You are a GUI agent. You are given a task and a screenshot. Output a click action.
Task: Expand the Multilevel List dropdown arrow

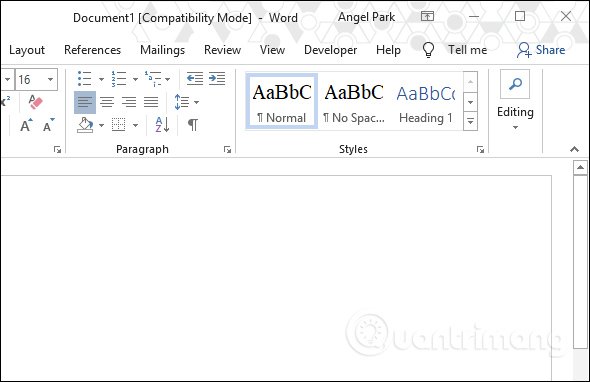(x=167, y=79)
